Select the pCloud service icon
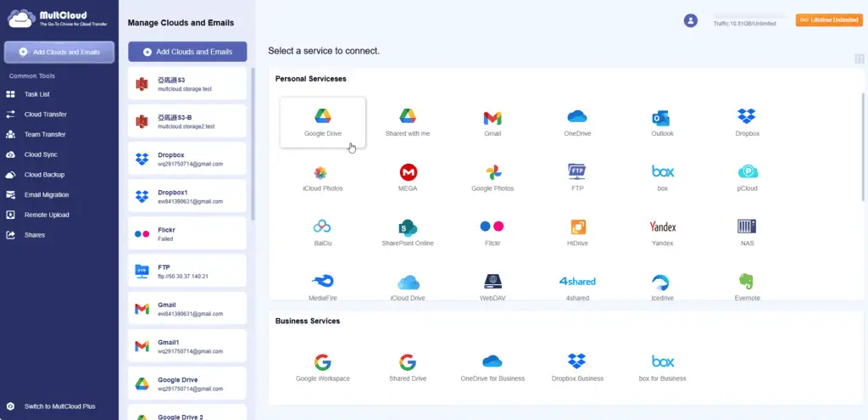Image resolution: width=868 pixels, height=420 pixels. tap(748, 172)
